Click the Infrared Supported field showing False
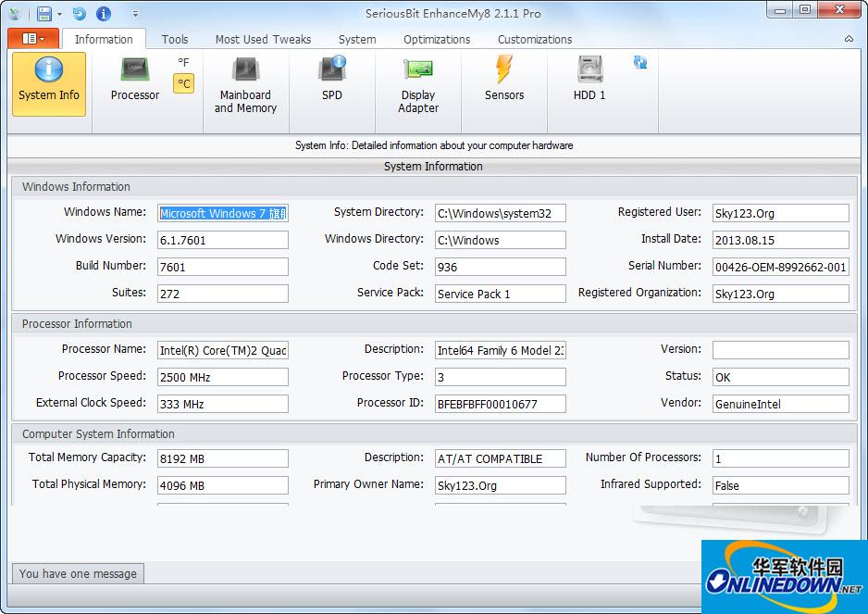 click(x=780, y=485)
